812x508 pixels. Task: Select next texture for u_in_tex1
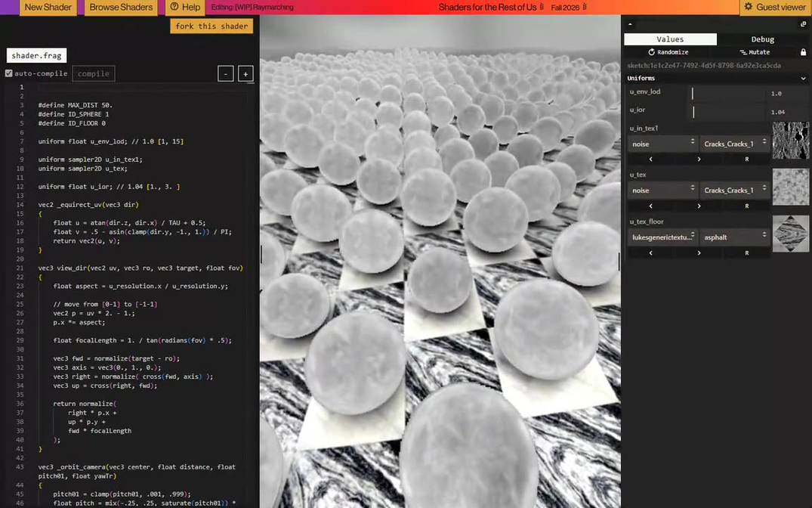699,160
